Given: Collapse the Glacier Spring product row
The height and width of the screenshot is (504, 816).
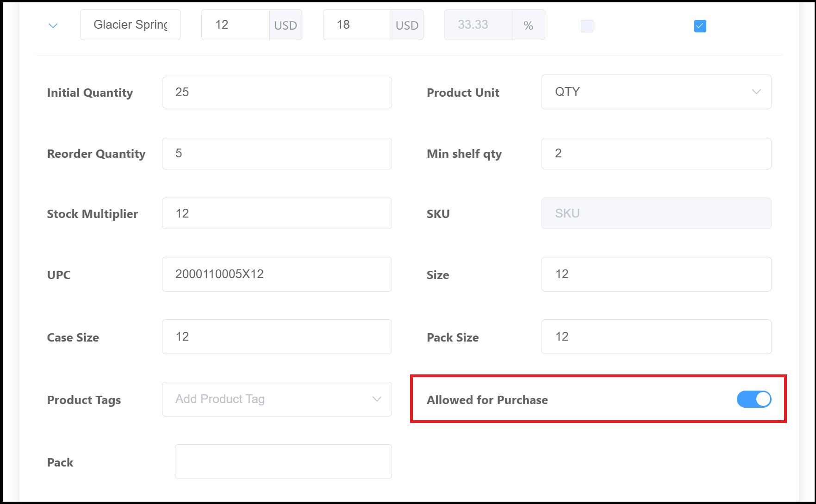Looking at the screenshot, I should click(52, 25).
